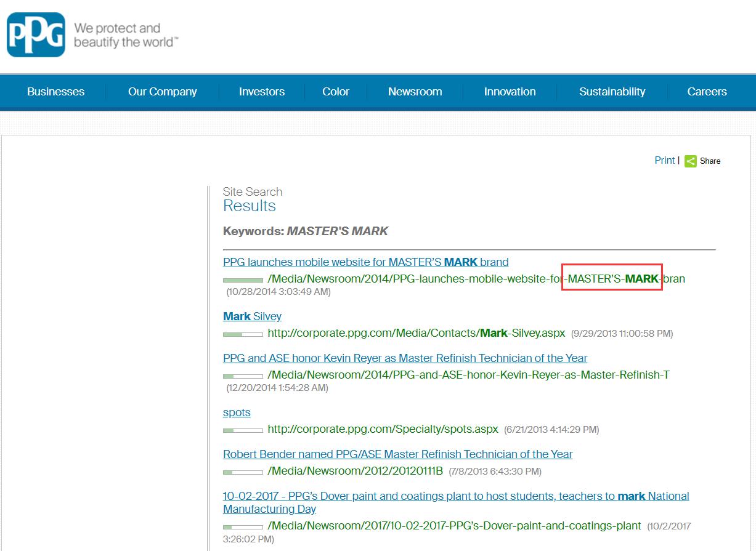
Task: Open Dover paint and coatings plant result
Action: point(456,502)
